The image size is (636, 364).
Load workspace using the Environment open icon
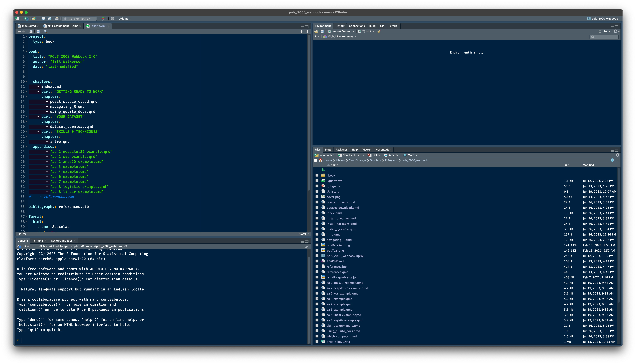tap(316, 31)
